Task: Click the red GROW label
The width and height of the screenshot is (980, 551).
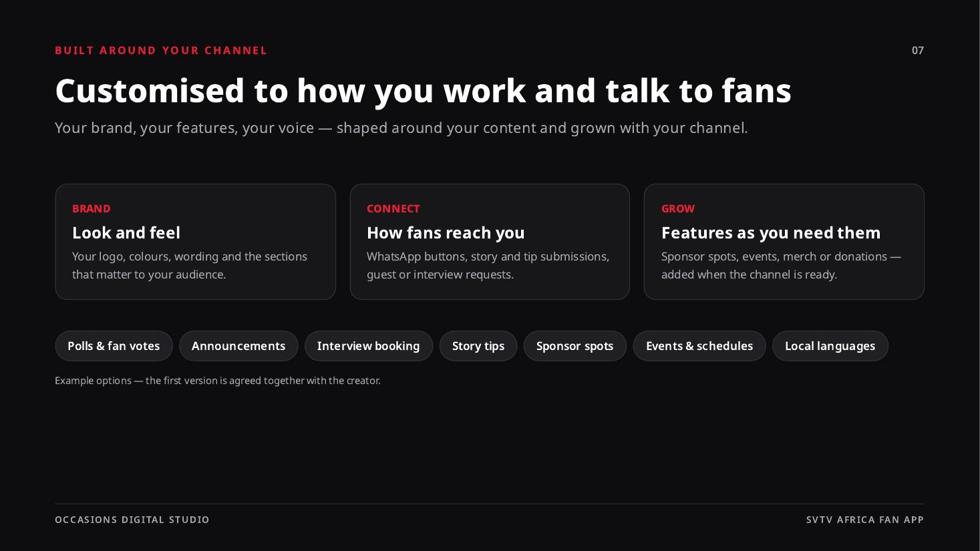Action: (x=678, y=208)
